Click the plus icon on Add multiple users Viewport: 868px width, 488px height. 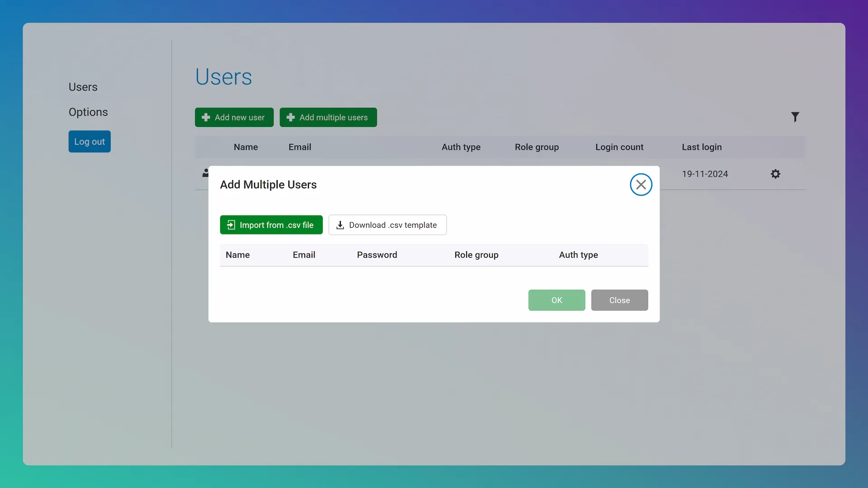coord(291,117)
